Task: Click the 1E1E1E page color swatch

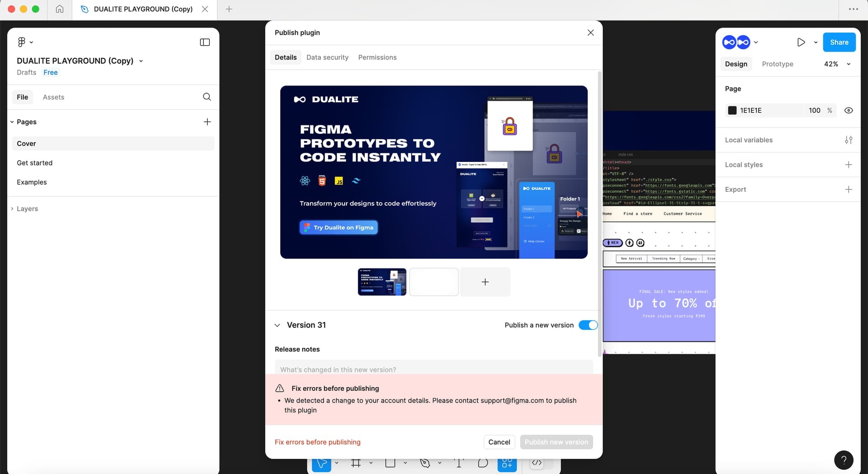Action: (x=732, y=110)
